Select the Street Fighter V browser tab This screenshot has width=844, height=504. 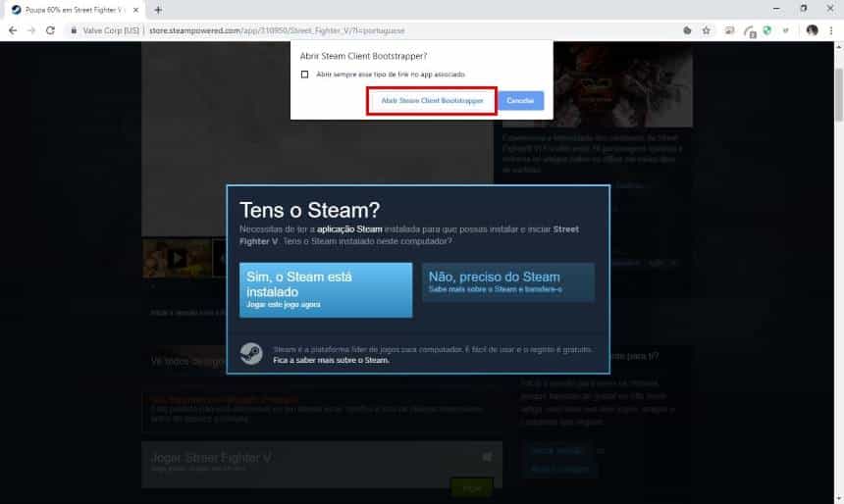(x=76, y=10)
